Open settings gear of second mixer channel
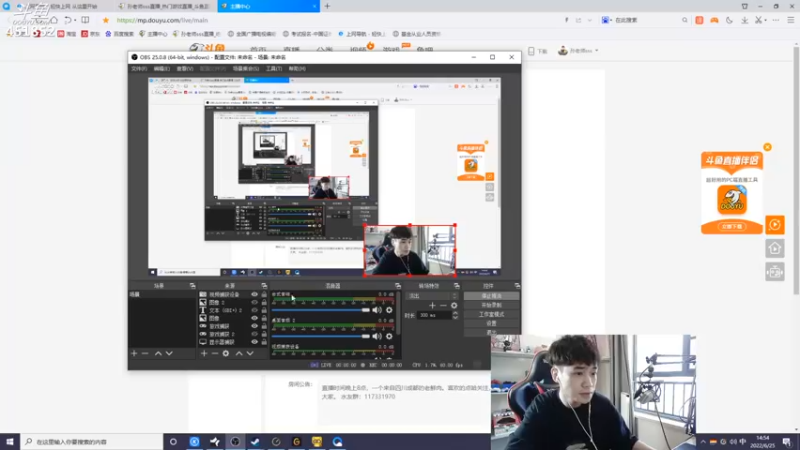The image size is (800, 450). (389, 336)
